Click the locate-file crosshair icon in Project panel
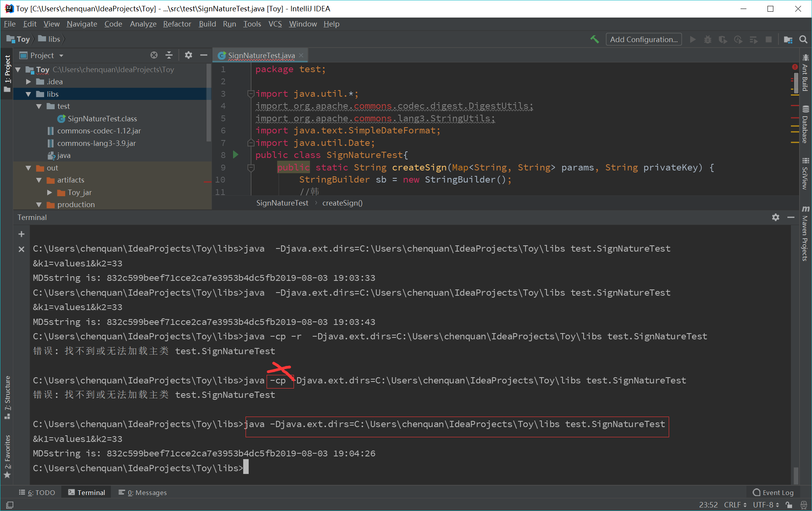This screenshot has height=511, width=812. pos(154,55)
